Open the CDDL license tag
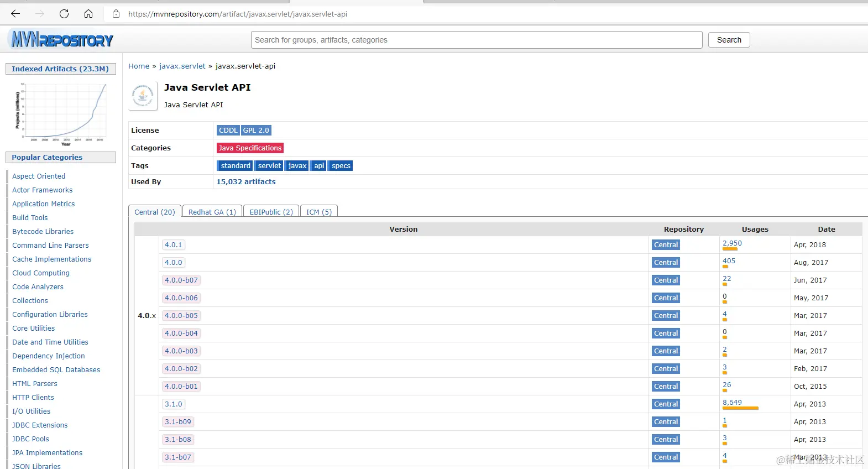 (228, 131)
